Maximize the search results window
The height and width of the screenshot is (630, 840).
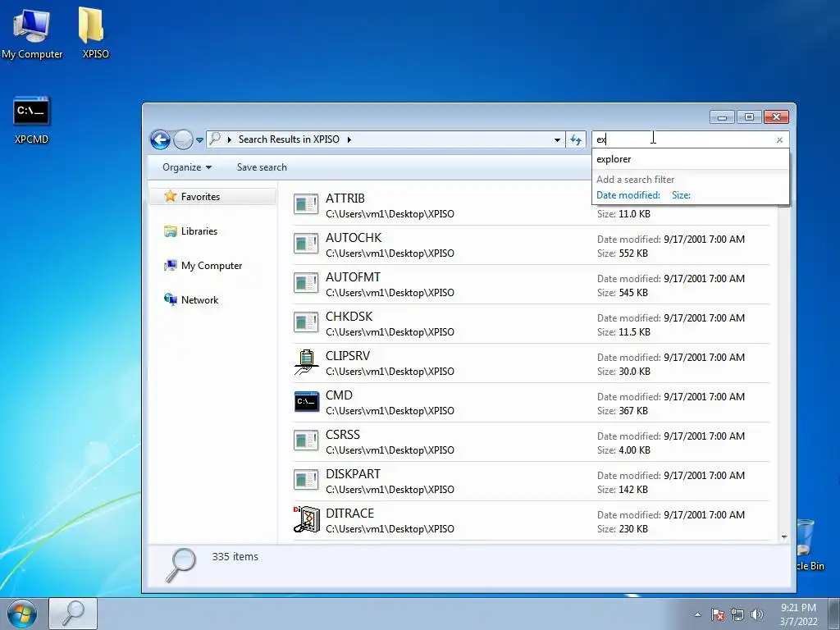(x=749, y=116)
